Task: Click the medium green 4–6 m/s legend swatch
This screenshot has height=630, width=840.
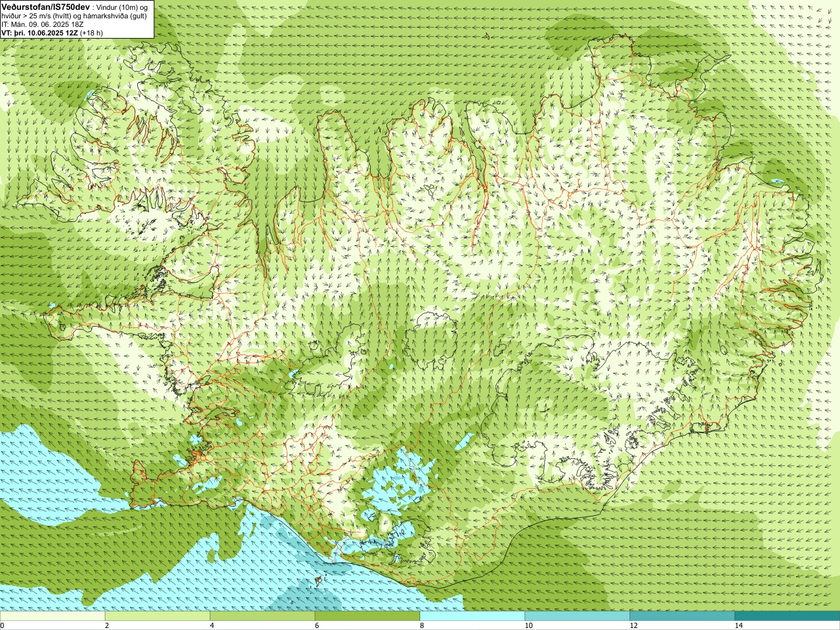Action: click(262, 616)
